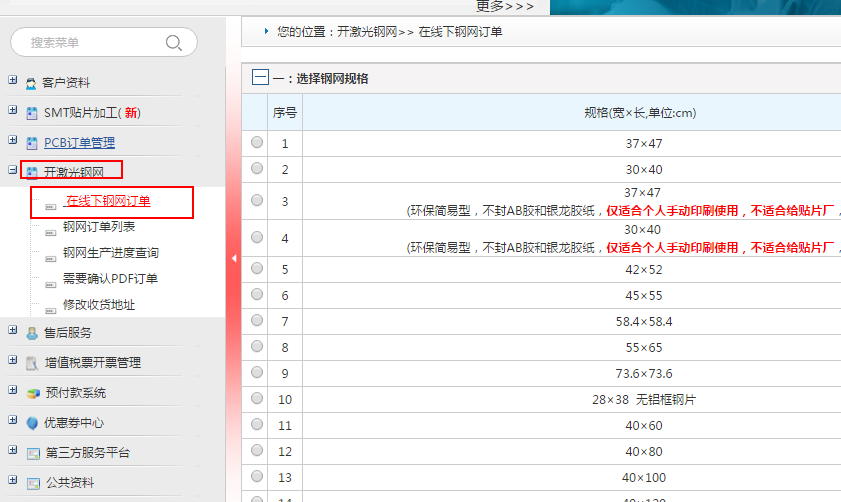Image resolution: width=841 pixels, height=502 pixels.
Task: Collapse the 开激光钢网 tree node
Action: pyautogui.click(x=12, y=171)
